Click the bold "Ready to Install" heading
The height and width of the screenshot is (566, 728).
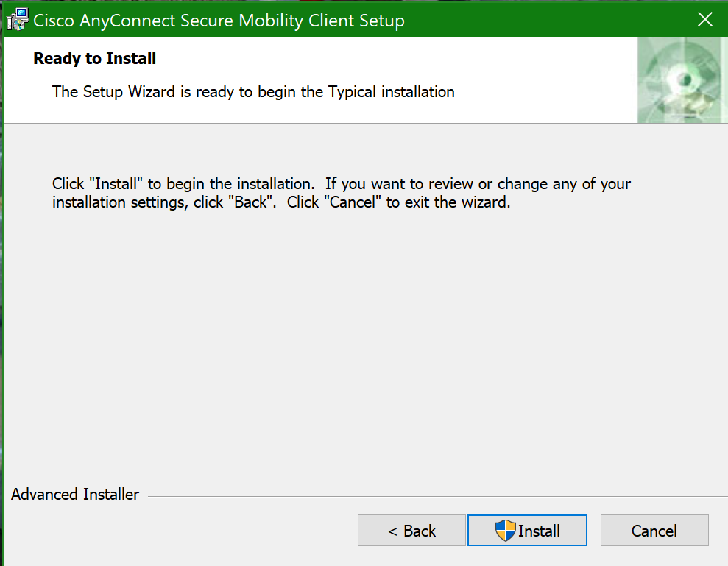[x=95, y=59]
